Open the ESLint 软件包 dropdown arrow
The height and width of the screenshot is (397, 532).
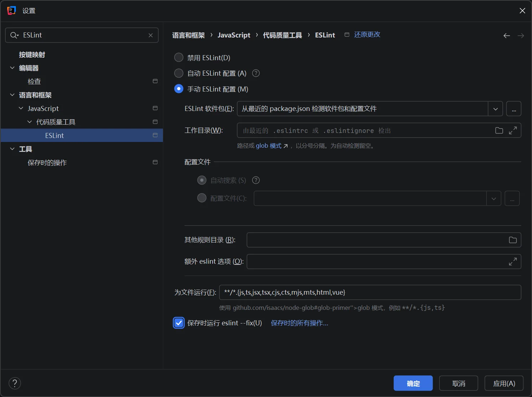click(x=496, y=109)
